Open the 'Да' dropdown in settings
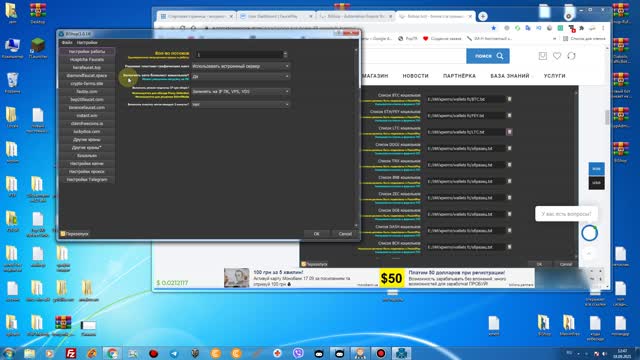The image size is (640, 360). [x=240, y=76]
